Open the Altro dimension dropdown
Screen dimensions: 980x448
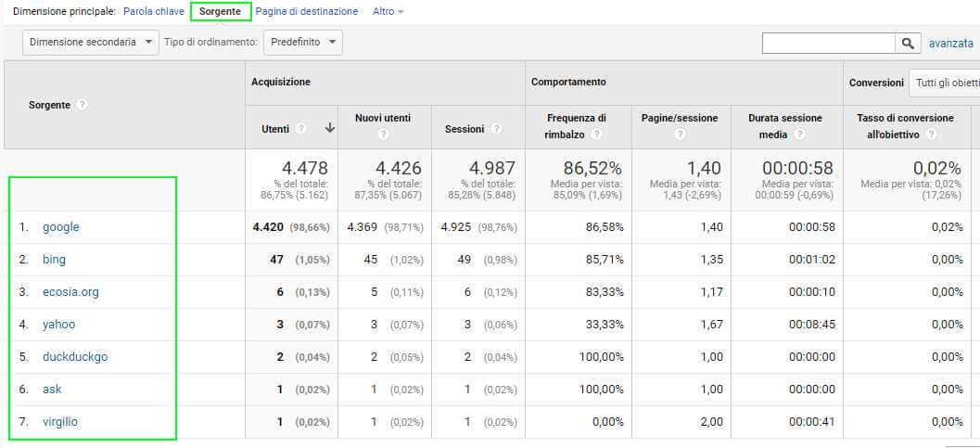388,12
